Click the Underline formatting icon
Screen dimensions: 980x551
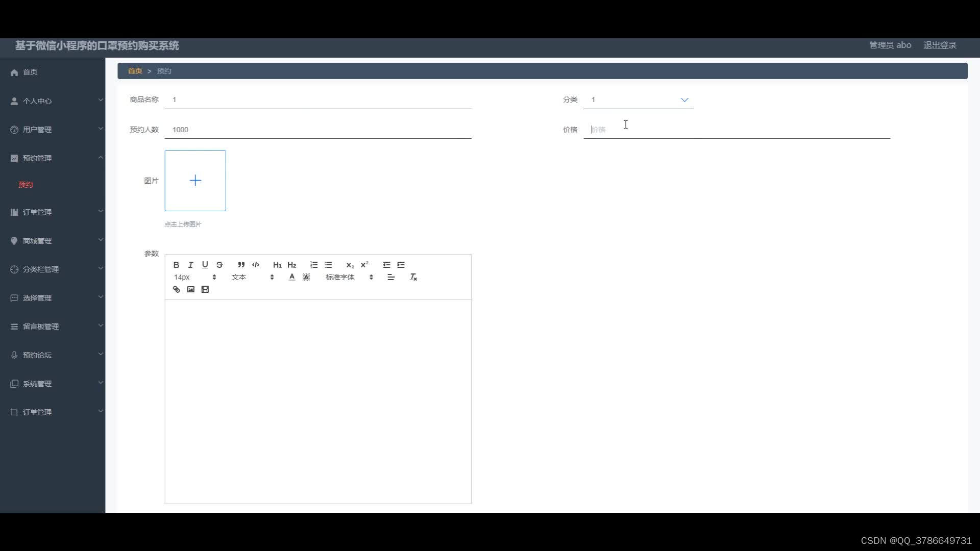pyautogui.click(x=205, y=264)
